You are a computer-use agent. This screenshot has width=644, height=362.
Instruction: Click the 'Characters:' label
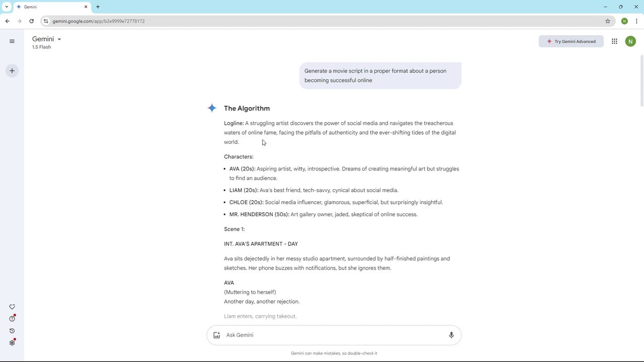238,157
